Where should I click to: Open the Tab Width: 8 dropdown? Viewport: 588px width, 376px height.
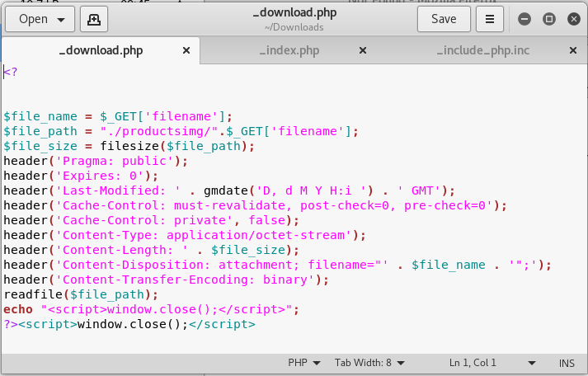(369, 363)
